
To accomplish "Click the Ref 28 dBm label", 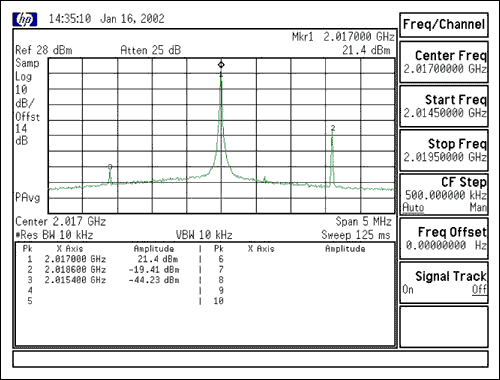I will pos(44,50).
